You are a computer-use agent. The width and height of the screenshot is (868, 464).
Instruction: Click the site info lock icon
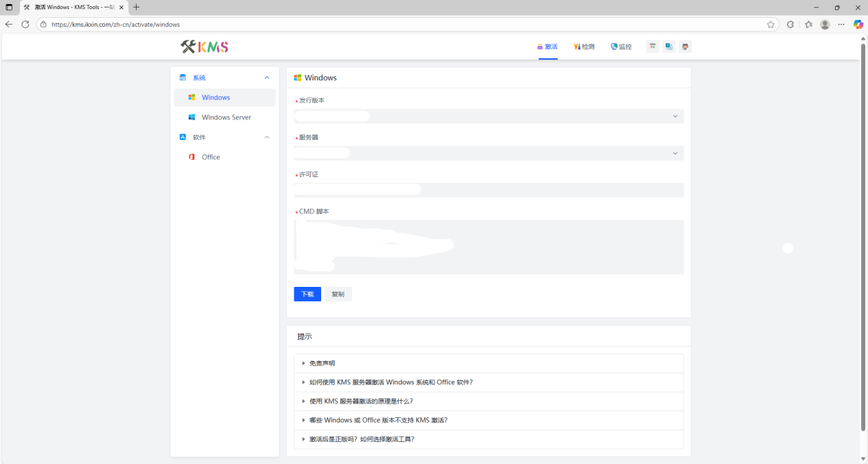tap(43, 24)
